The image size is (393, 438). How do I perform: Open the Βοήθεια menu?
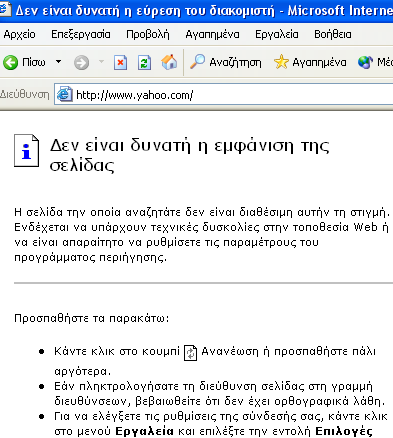point(333,34)
